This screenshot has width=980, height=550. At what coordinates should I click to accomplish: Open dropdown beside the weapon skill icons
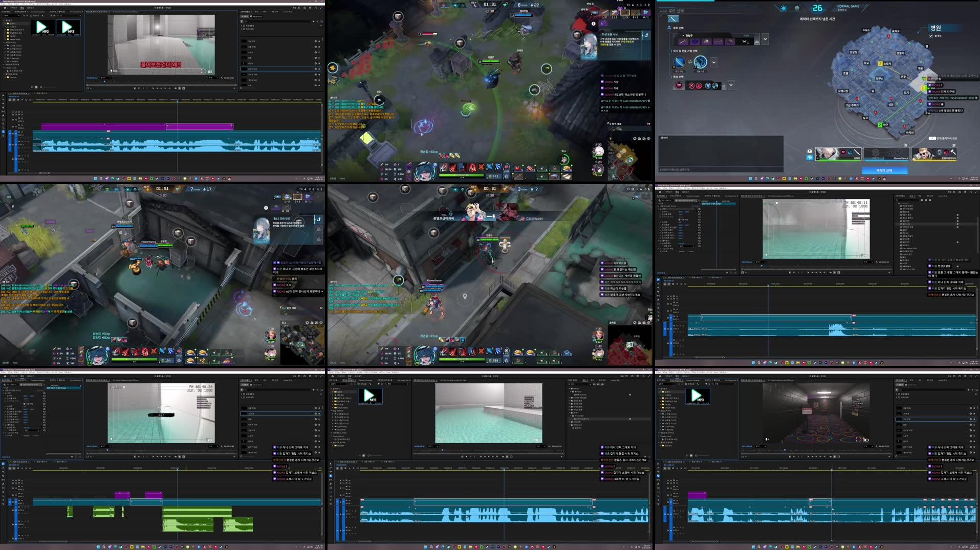pos(714,62)
